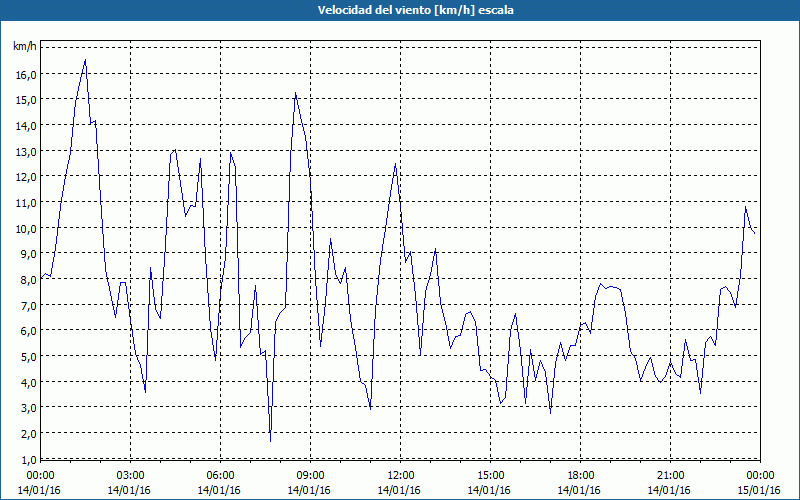Image resolution: width=800 pixels, height=500 pixels.
Task: Click the 15/01/16 date label
Action: tap(759, 490)
